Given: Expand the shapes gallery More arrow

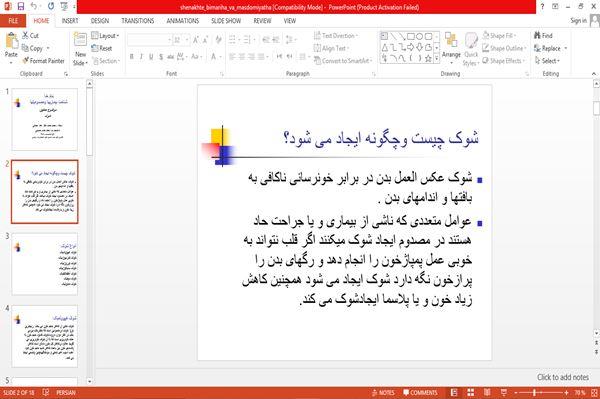Looking at the screenshot, I should point(437,59).
